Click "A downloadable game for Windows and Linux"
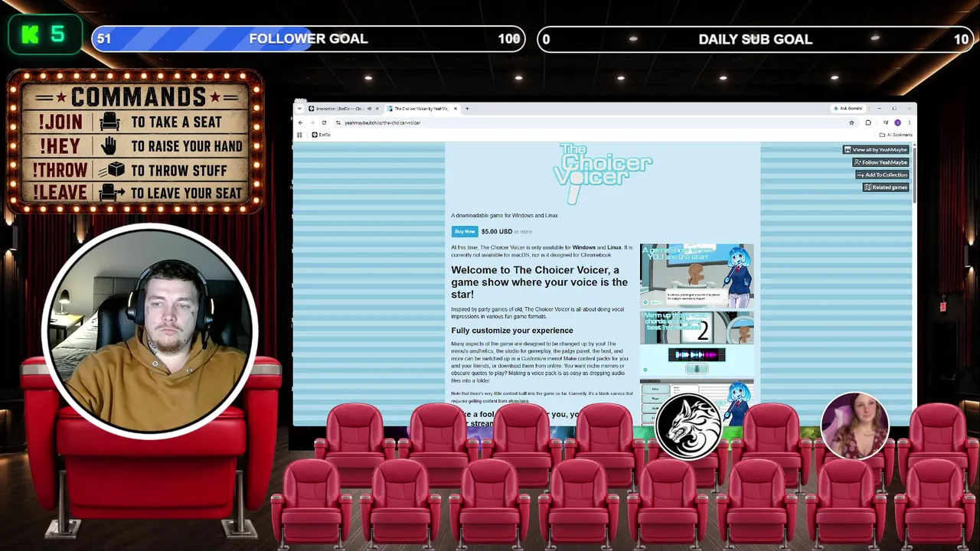 505,216
